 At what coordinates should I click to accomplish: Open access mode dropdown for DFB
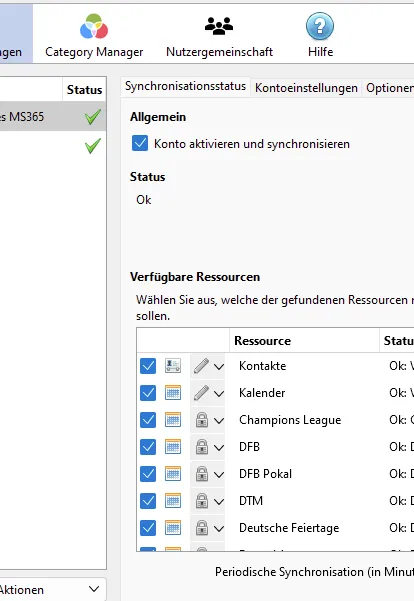click(x=219, y=447)
